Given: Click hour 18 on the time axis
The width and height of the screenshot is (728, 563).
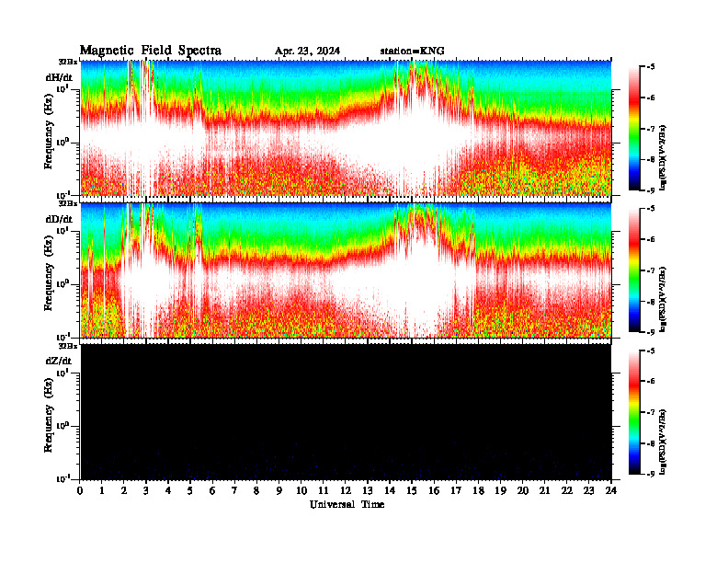Looking at the screenshot, I should coord(478,490).
